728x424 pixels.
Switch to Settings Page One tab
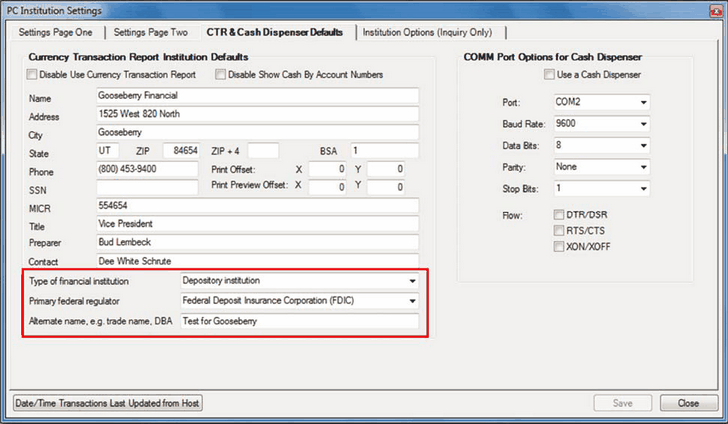[x=56, y=33]
